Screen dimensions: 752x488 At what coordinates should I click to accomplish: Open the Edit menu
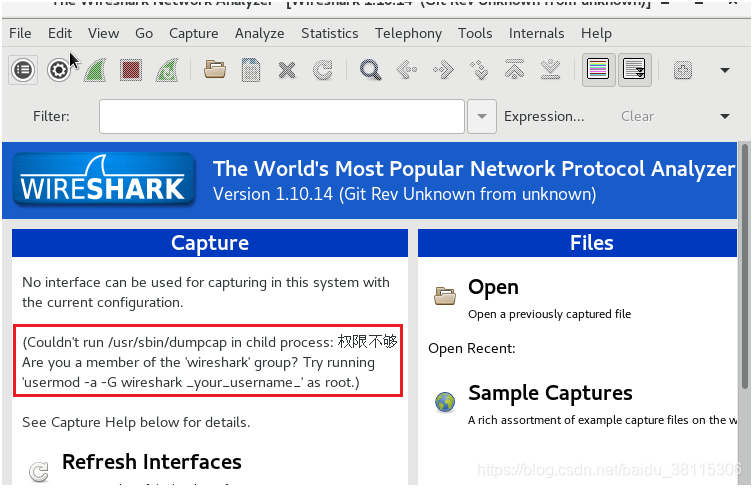coord(60,34)
